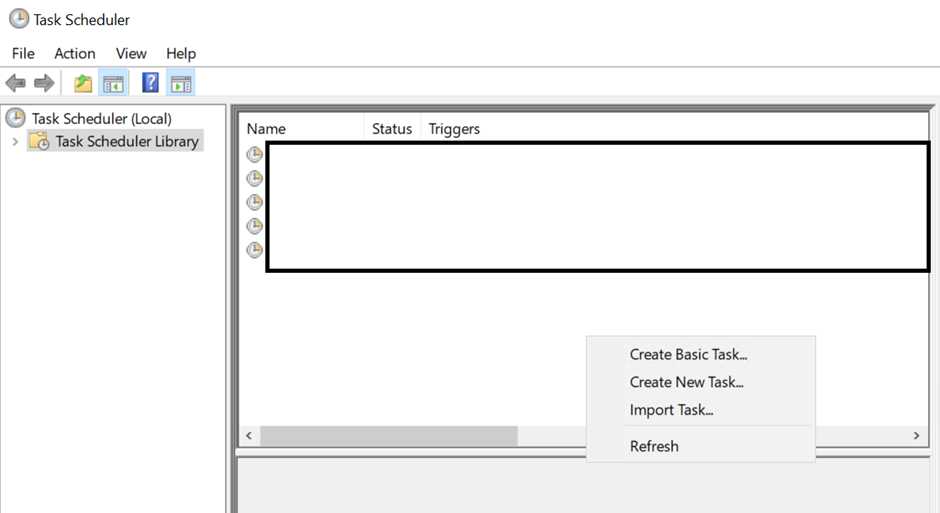Click the Up One Level folder icon
The image size is (940, 513).
pyautogui.click(x=83, y=83)
